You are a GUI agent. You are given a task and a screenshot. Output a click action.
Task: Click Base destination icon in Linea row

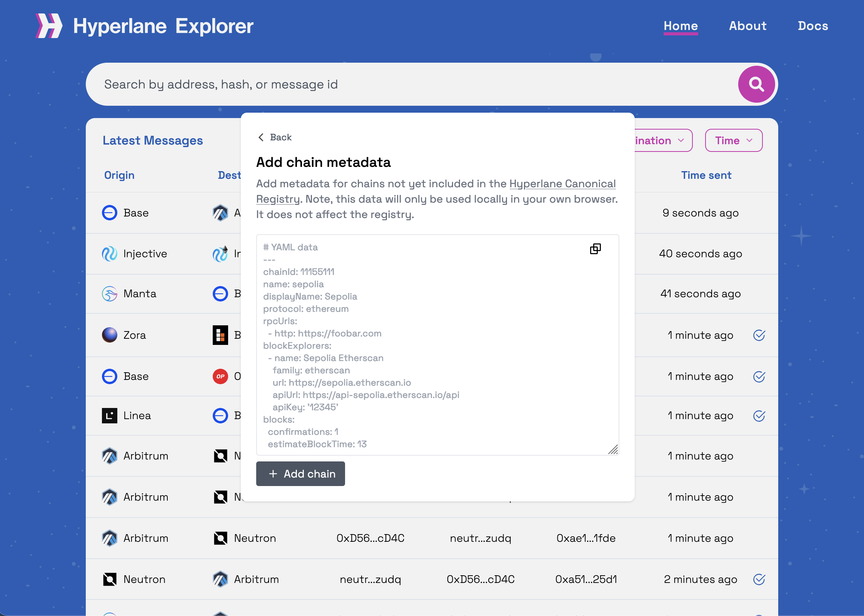point(220,416)
